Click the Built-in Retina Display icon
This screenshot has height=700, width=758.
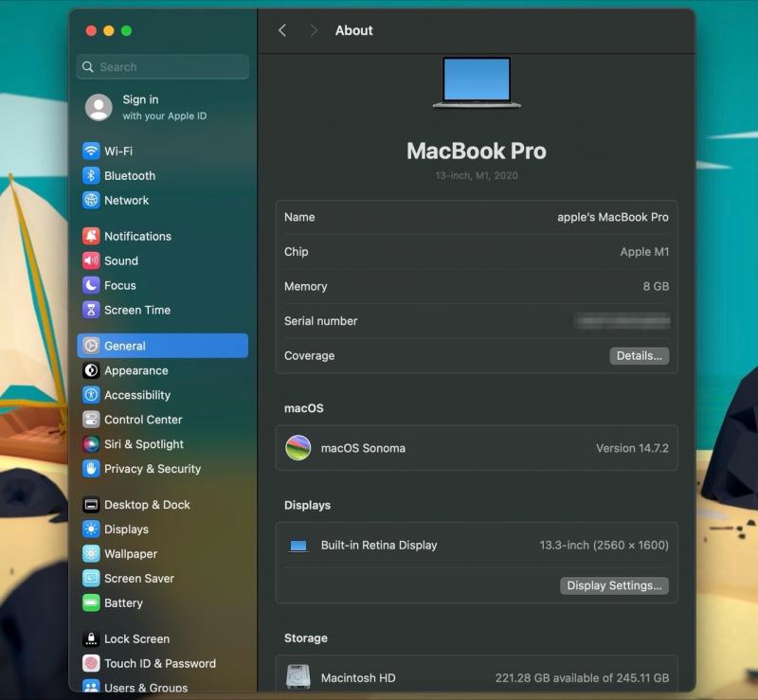(298, 546)
